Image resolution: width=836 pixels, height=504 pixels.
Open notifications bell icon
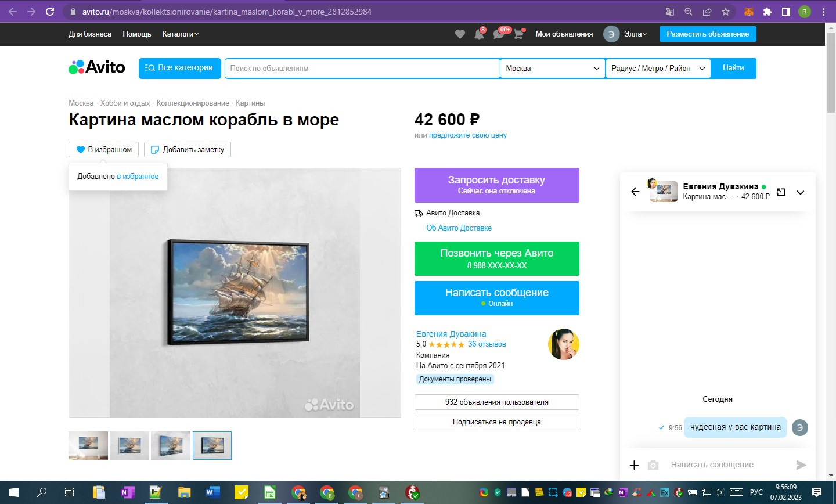pyautogui.click(x=479, y=34)
